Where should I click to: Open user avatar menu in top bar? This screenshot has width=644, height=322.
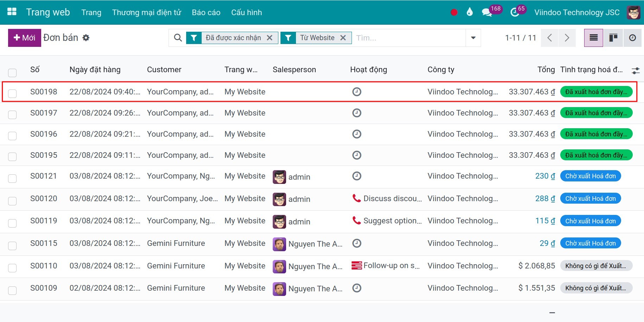click(633, 12)
